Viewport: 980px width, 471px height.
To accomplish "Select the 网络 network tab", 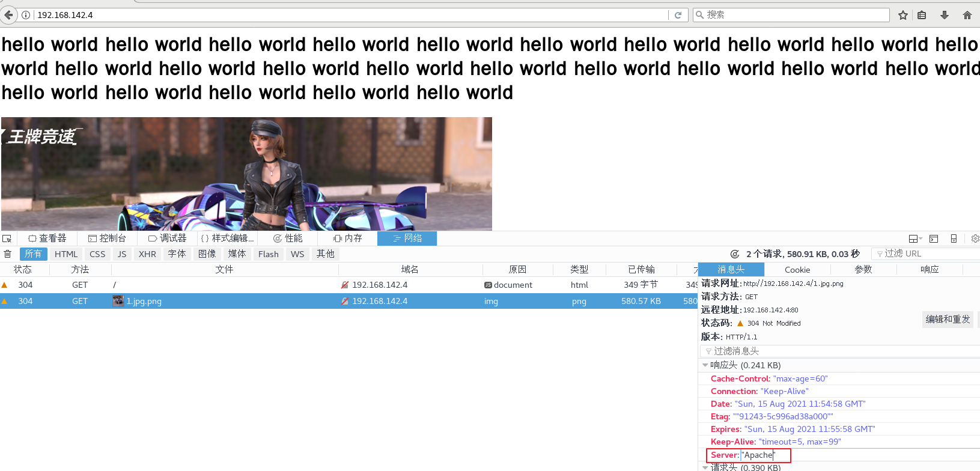I will (407, 239).
